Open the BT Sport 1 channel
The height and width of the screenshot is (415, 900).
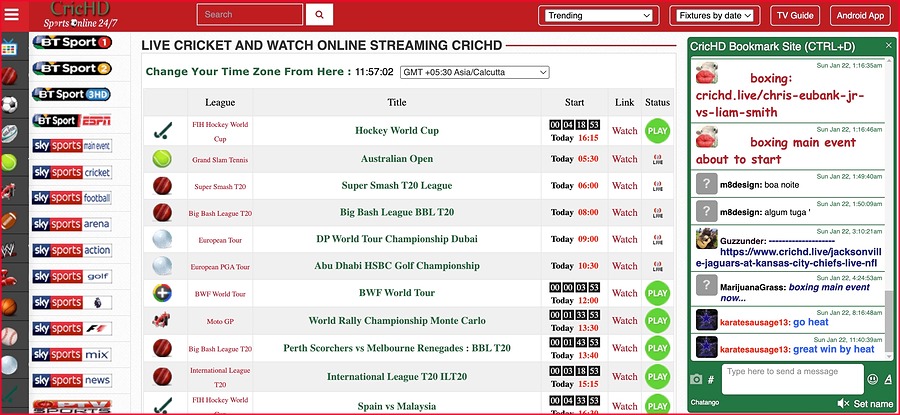pyautogui.click(x=72, y=42)
